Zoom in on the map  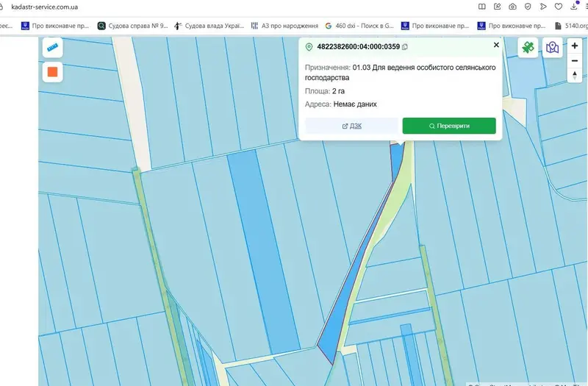point(575,46)
